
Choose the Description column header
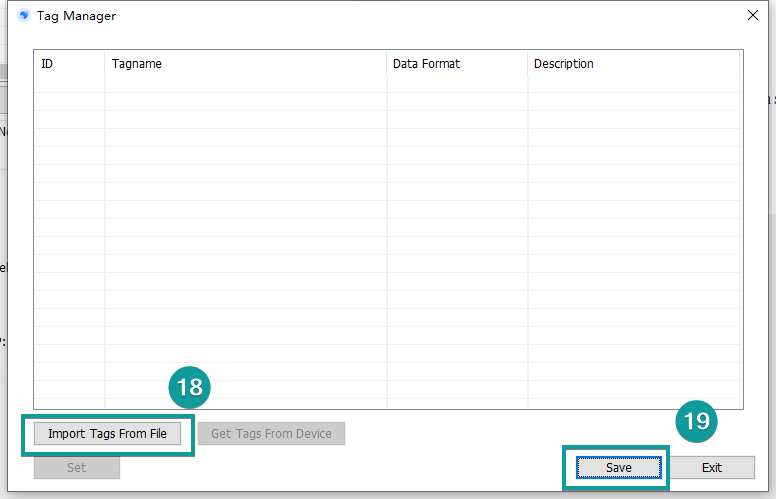coord(632,64)
